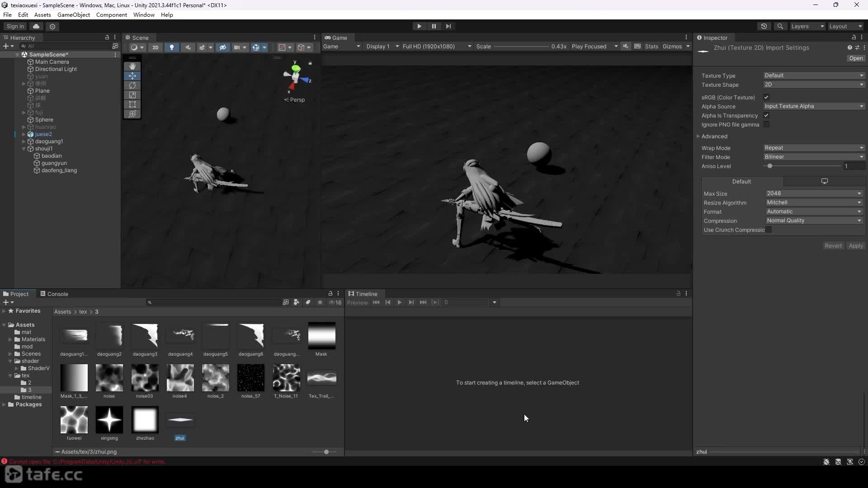Select the Hand tool in Scene

coord(132,66)
